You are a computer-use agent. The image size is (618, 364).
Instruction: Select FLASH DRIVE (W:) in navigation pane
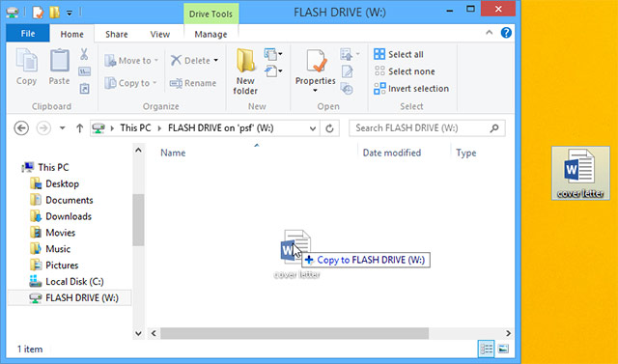click(70, 297)
